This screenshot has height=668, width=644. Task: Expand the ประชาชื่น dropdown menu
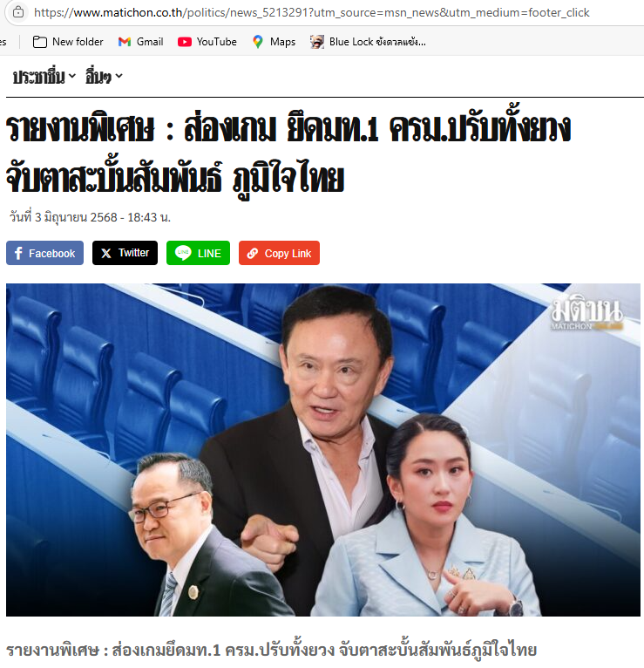pyautogui.click(x=44, y=77)
